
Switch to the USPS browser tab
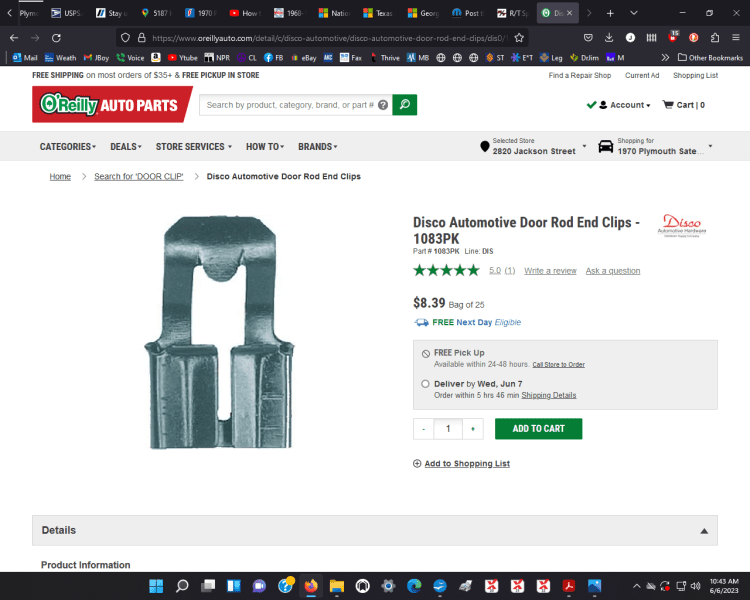(67, 13)
